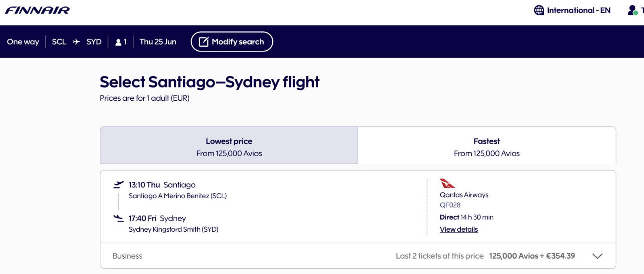644x274 pixels.
Task: Open International - EN language selector
Action: coord(578,10)
